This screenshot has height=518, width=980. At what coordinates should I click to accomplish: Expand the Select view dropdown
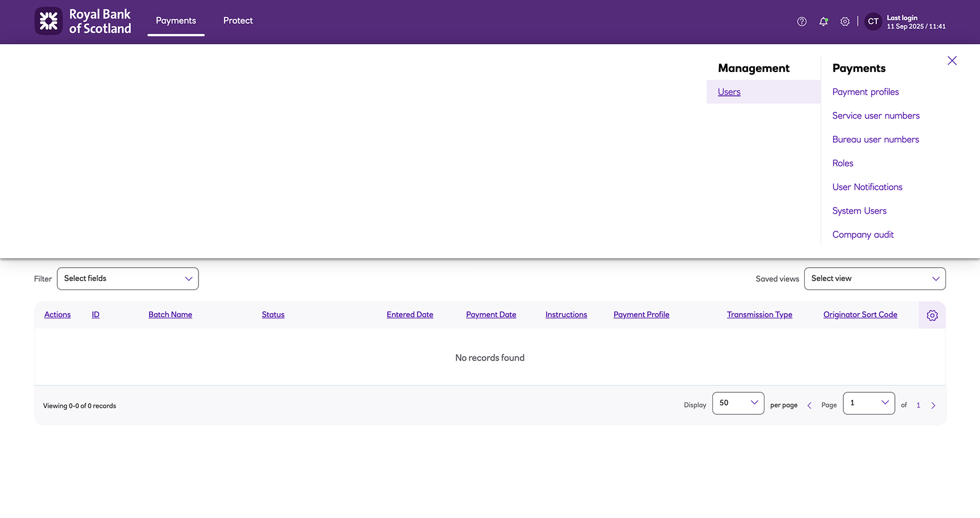pyautogui.click(x=875, y=279)
